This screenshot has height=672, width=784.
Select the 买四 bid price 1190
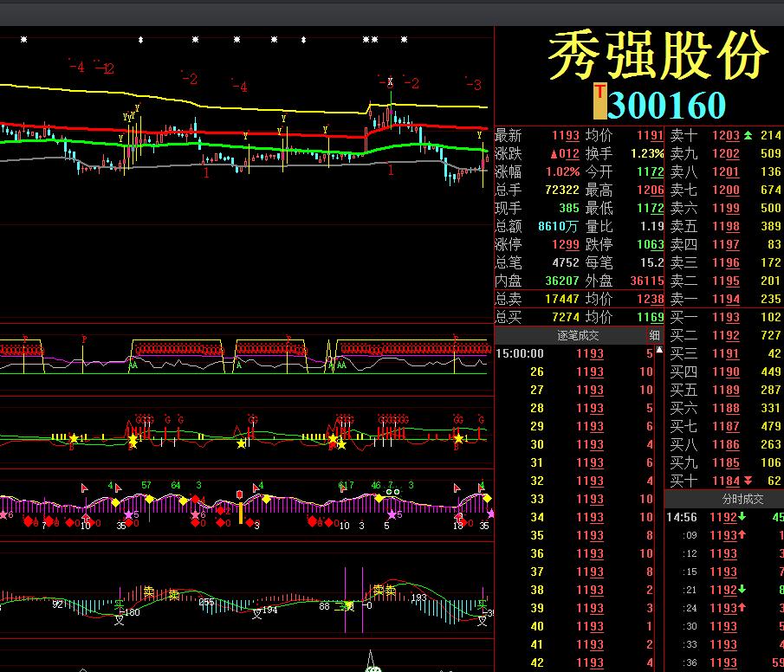click(725, 372)
